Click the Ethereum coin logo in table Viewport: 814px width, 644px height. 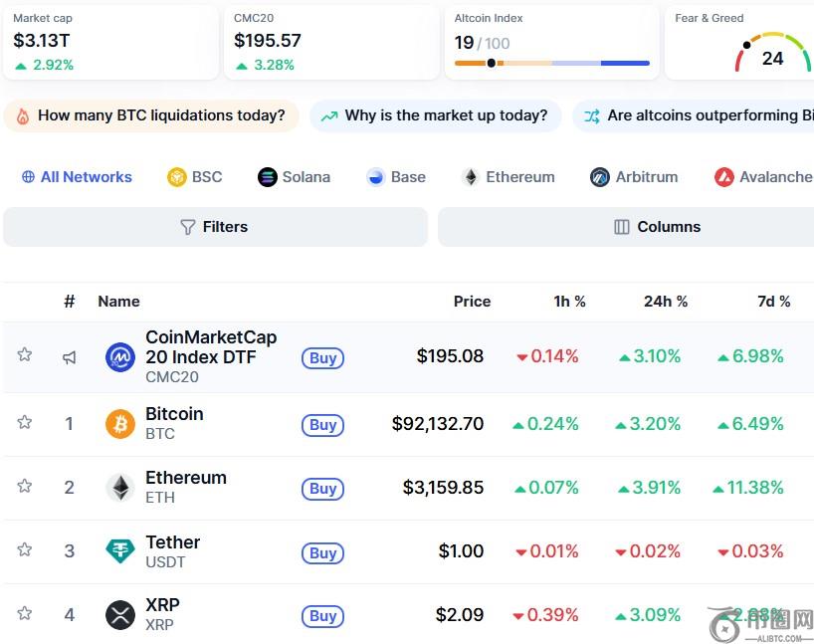pyautogui.click(x=120, y=488)
